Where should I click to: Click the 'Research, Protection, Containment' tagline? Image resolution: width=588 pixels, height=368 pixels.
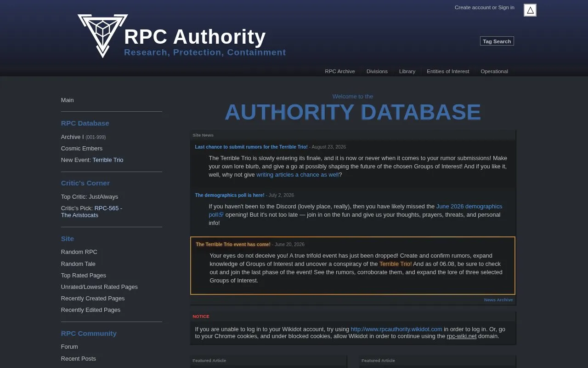point(205,52)
